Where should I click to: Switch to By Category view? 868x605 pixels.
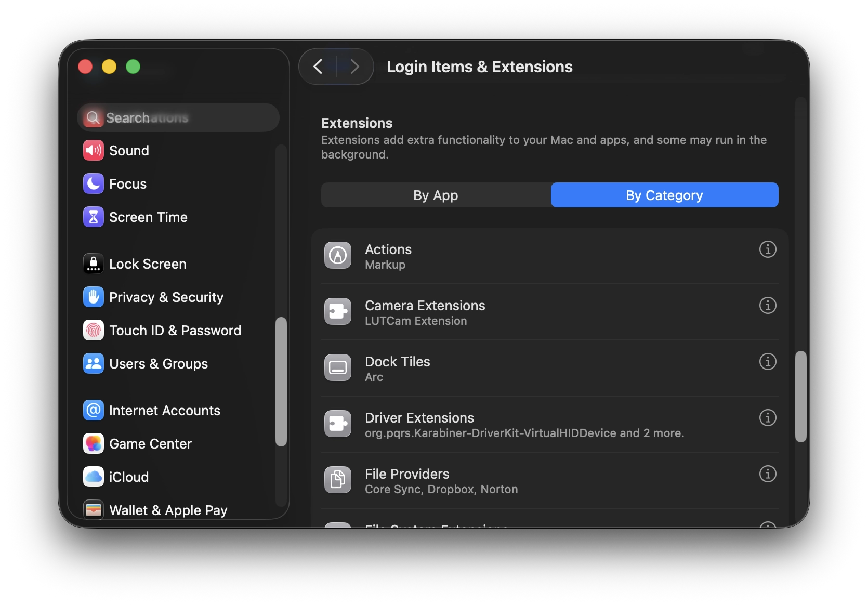tap(664, 195)
